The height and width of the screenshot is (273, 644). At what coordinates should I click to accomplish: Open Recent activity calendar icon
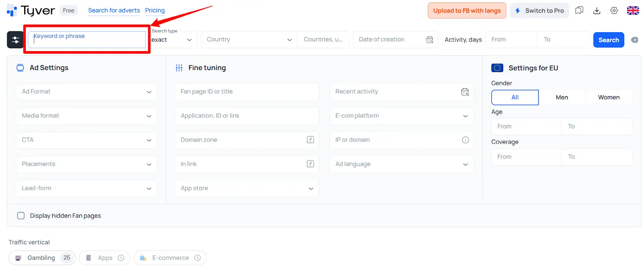pyautogui.click(x=465, y=92)
